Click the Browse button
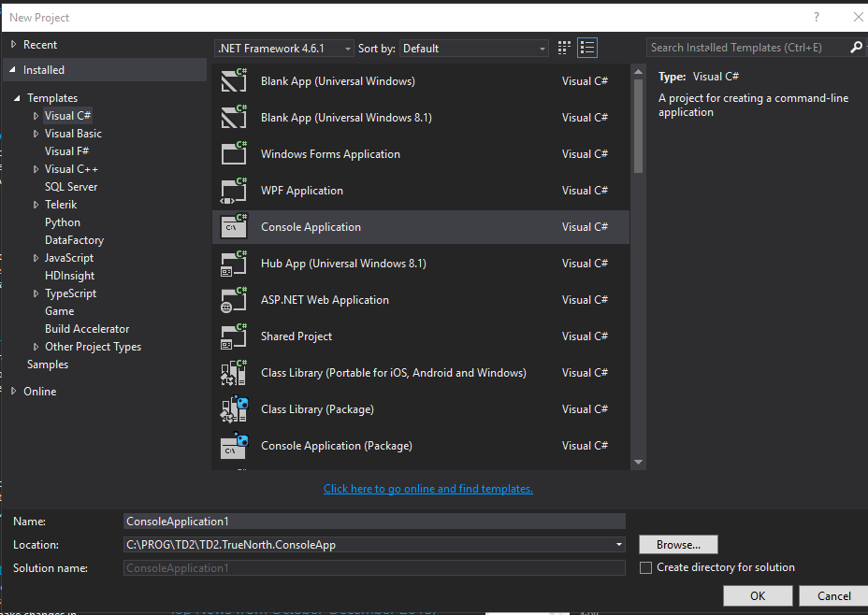Viewport: 868px width, 615px height. click(677, 544)
